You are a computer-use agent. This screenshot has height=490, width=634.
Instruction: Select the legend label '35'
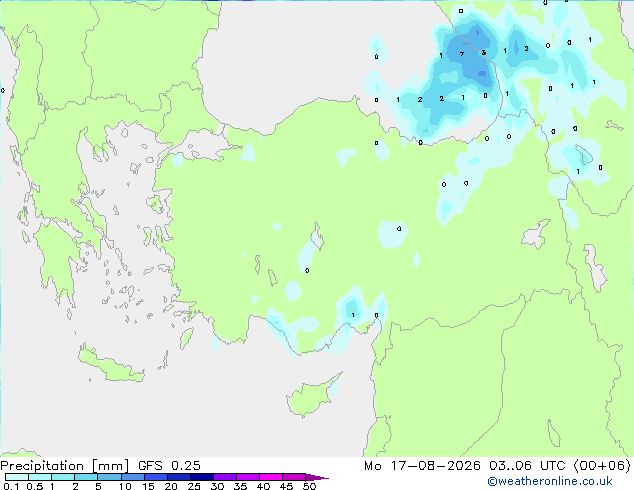pyautogui.click(x=240, y=486)
